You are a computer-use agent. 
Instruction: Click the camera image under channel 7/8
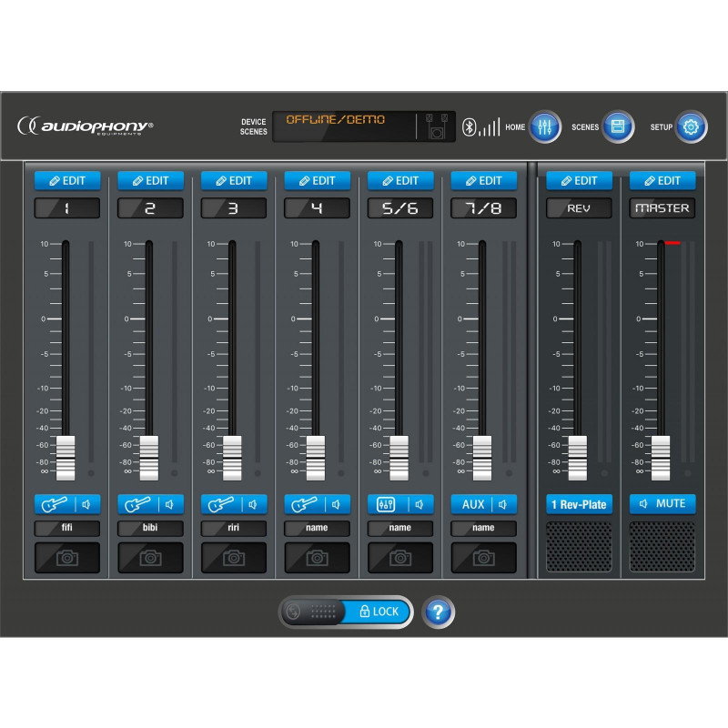tap(483, 558)
